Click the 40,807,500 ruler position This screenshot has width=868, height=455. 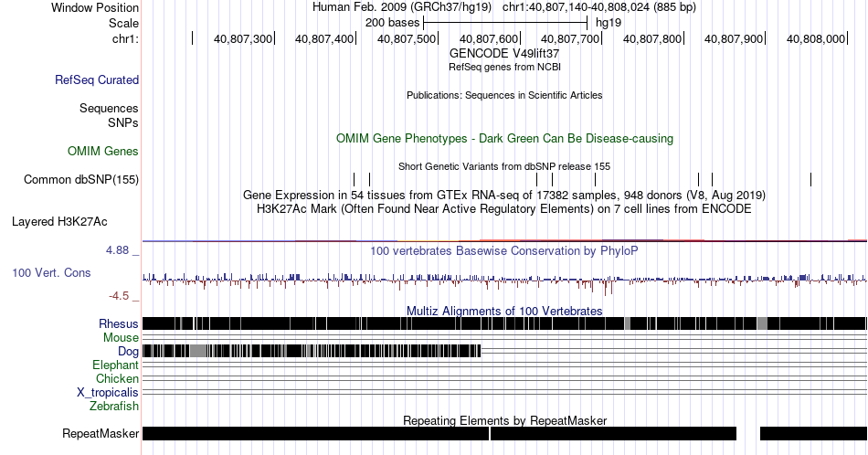point(407,38)
